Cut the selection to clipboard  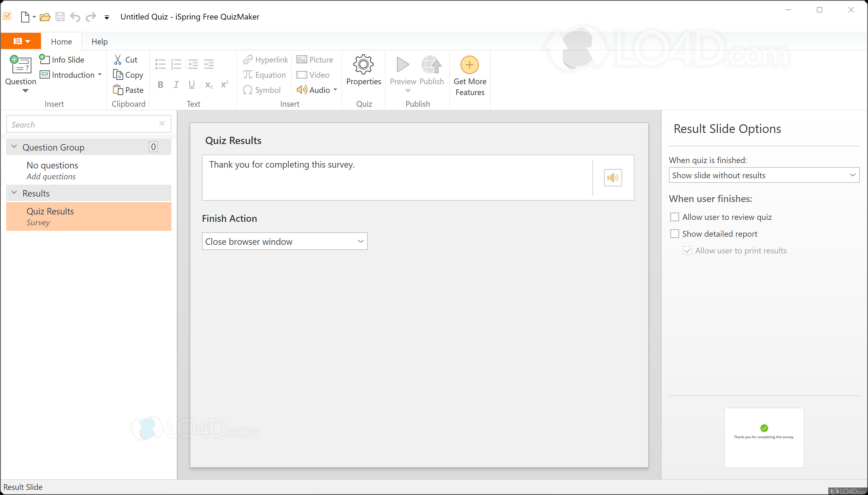126,60
